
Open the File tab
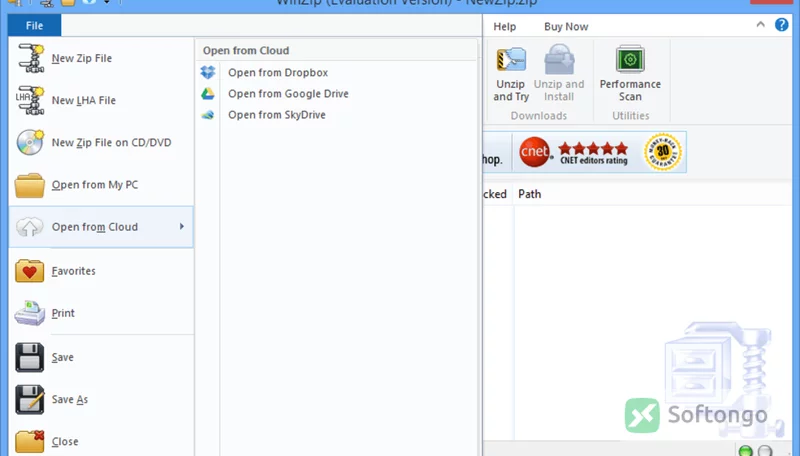point(35,26)
